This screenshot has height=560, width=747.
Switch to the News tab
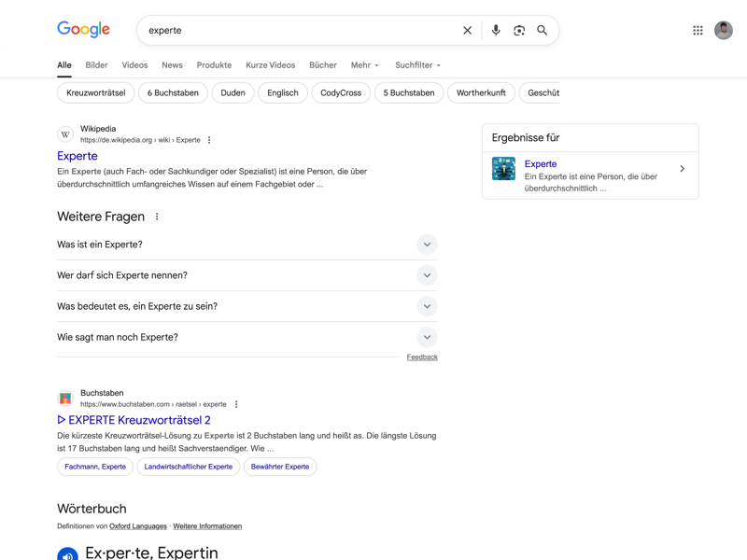(172, 65)
